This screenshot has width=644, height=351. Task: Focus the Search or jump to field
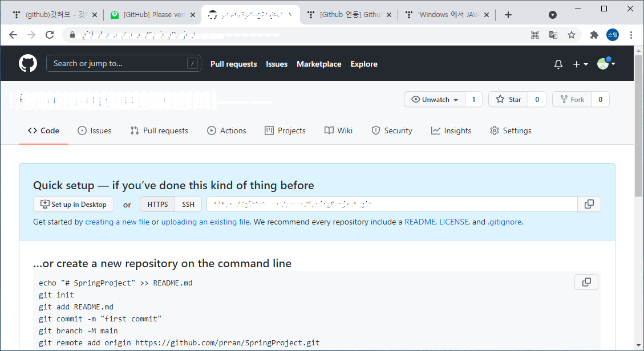pos(124,63)
